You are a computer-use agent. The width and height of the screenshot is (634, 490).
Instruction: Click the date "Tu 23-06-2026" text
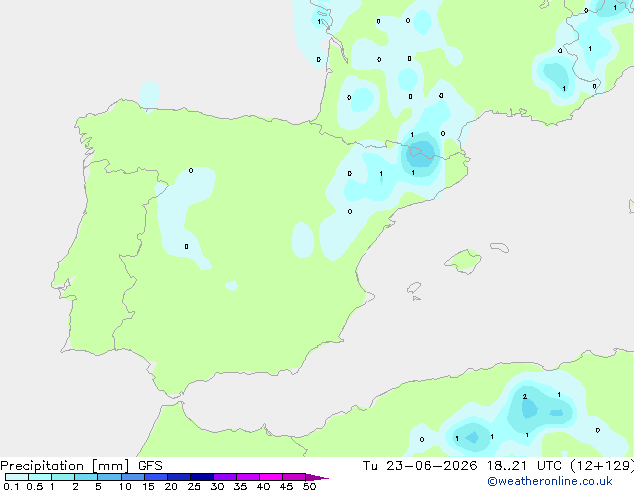pyautogui.click(x=420, y=466)
